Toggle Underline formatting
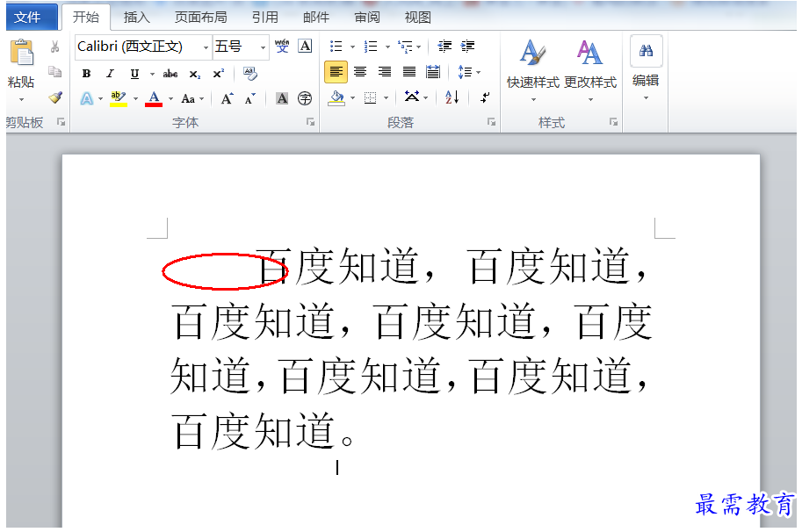This screenshot has height=532, width=802. tap(134, 74)
